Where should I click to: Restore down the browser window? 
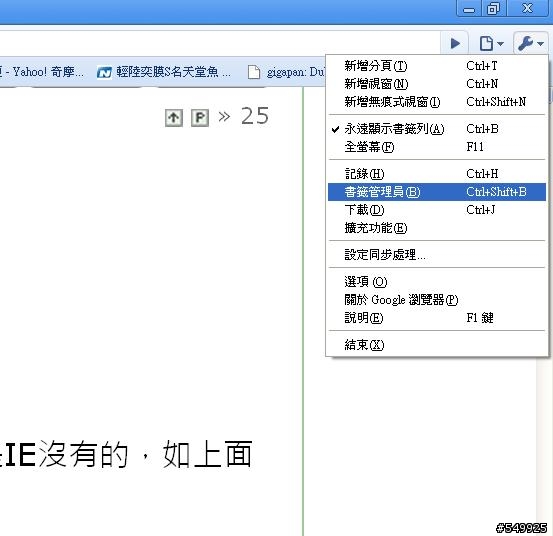(x=493, y=8)
